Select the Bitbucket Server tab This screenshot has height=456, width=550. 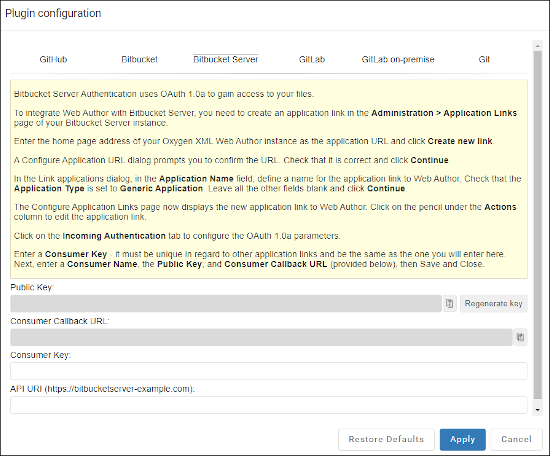point(226,59)
